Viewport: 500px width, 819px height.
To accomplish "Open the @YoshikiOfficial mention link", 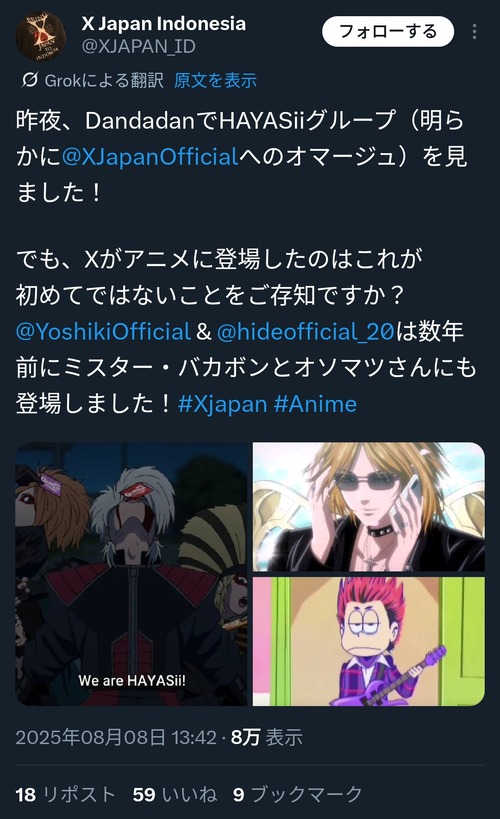I will click(103, 332).
